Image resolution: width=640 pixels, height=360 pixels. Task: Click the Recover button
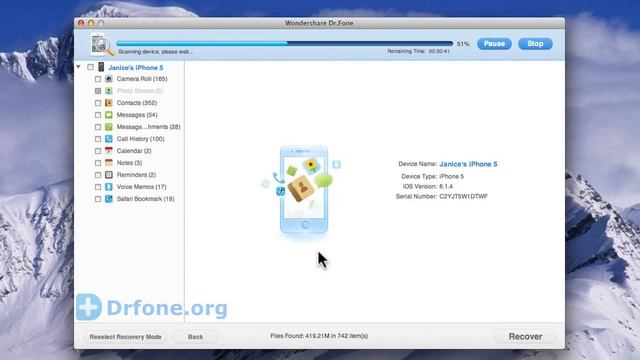pos(525,336)
